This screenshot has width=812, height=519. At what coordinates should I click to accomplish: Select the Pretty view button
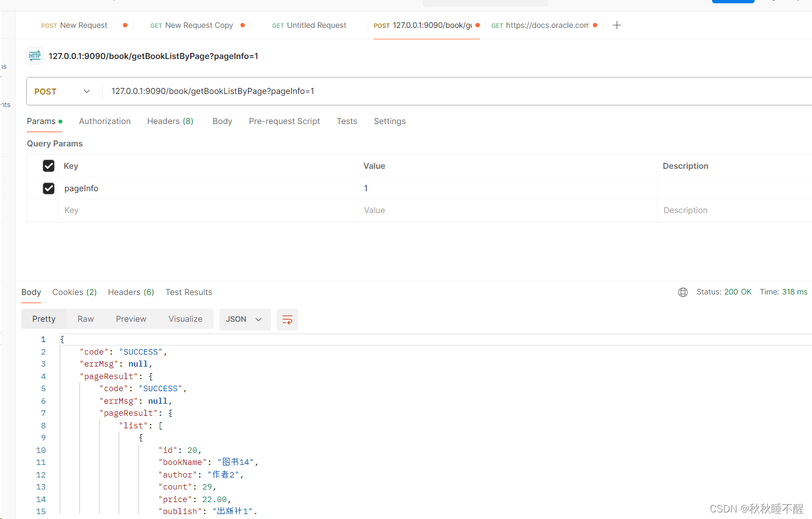tap(43, 319)
